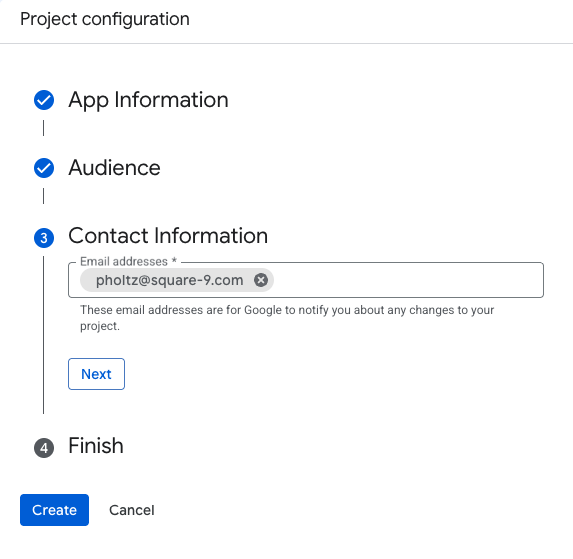Select the Contact Information step heading
The height and width of the screenshot is (559, 573).
[168, 236]
